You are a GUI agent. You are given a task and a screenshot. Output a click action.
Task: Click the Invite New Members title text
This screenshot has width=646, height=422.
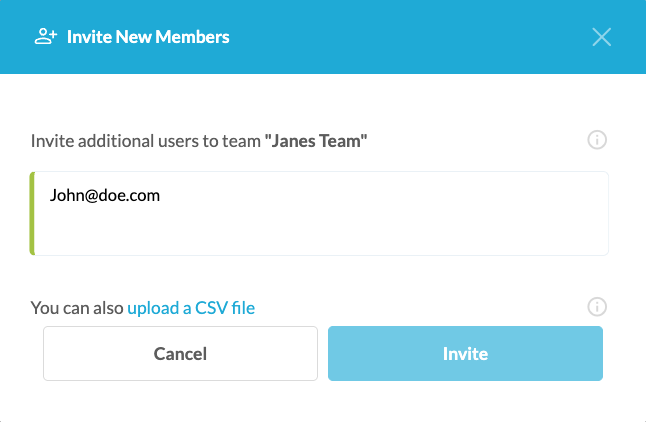click(148, 37)
